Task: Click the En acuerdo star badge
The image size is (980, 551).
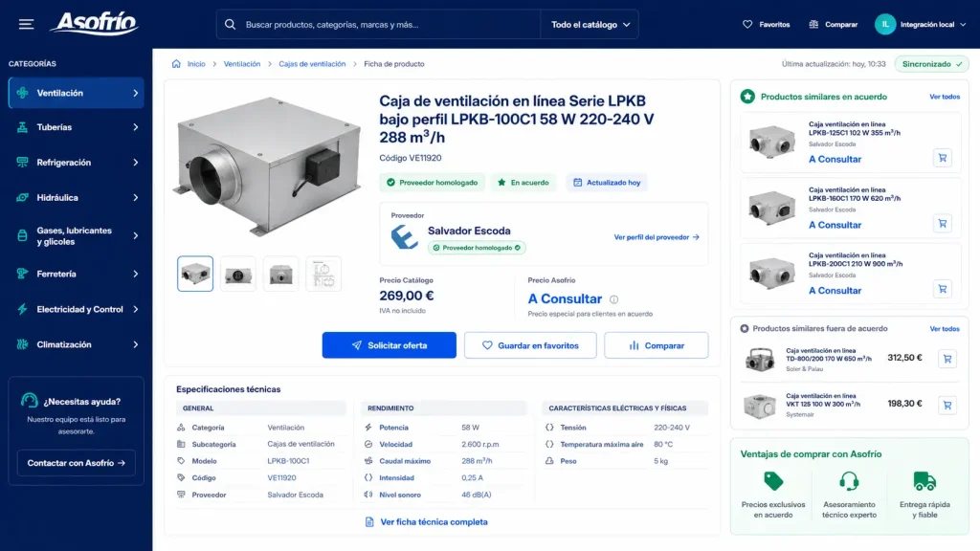Action: 523,183
